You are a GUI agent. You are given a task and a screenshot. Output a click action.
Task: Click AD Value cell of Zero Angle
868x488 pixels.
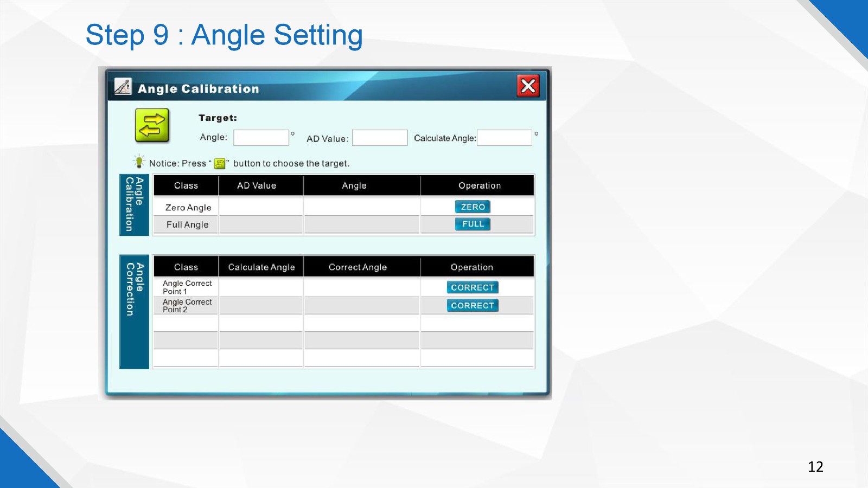pyautogui.click(x=261, y=207)
